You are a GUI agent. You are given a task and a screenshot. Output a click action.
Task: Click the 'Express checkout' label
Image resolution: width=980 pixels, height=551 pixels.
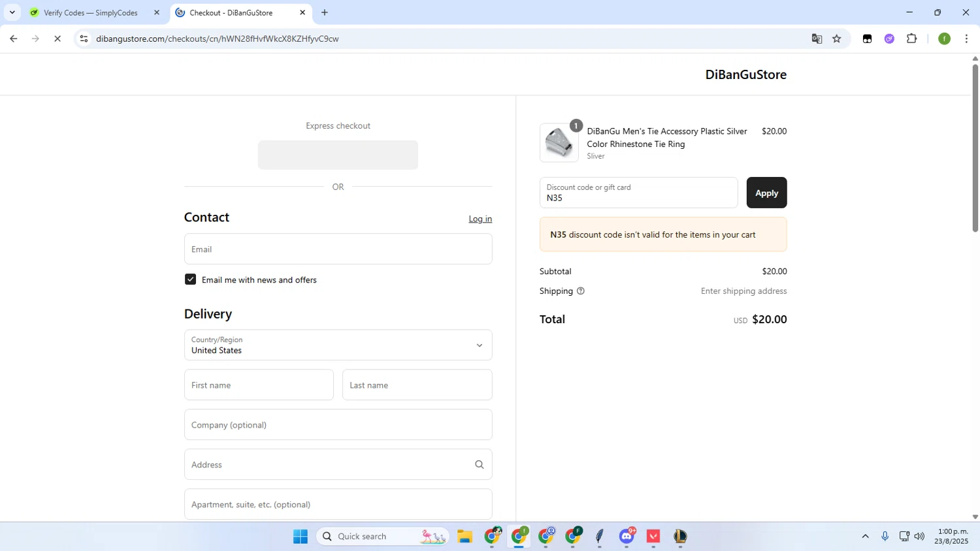pyautogui.click(x=338, y=126)
